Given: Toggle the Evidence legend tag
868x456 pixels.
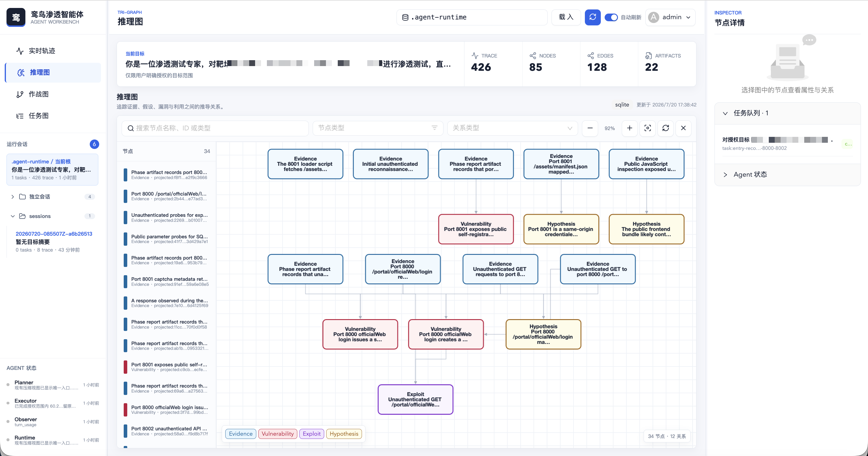Looking at the screenshot, I should tap(241, 434).
